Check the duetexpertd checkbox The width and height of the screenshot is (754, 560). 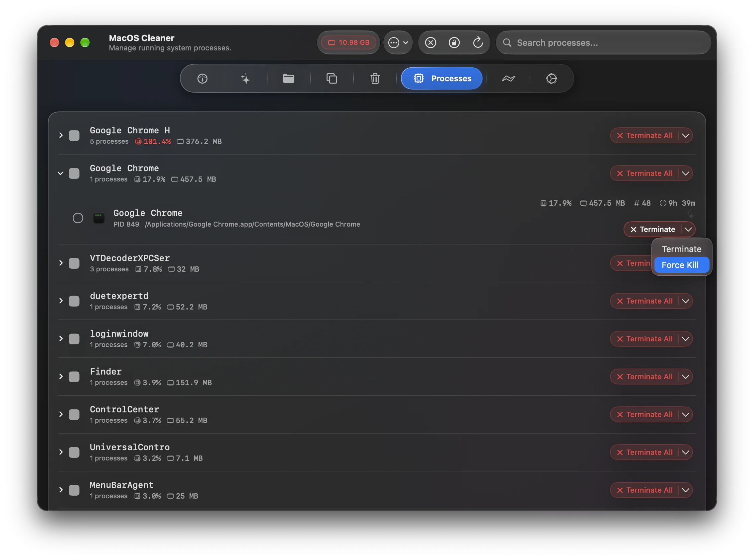click(74, 301)
